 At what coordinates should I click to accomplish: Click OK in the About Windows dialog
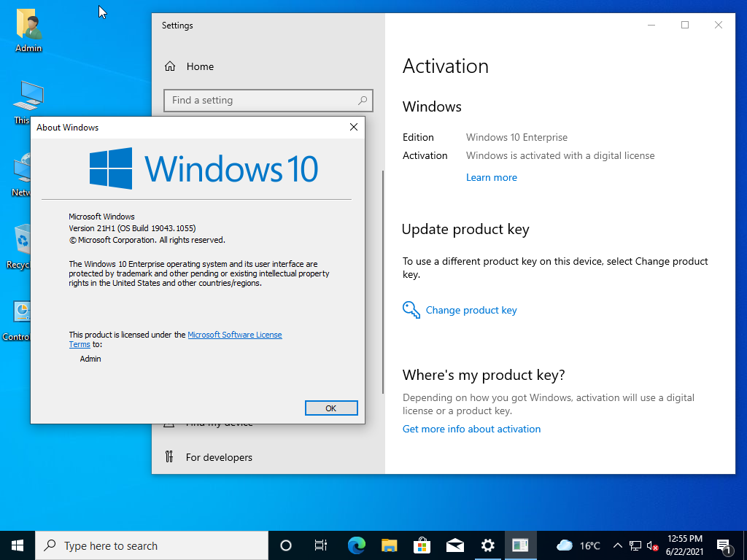(x=331, y=408)
